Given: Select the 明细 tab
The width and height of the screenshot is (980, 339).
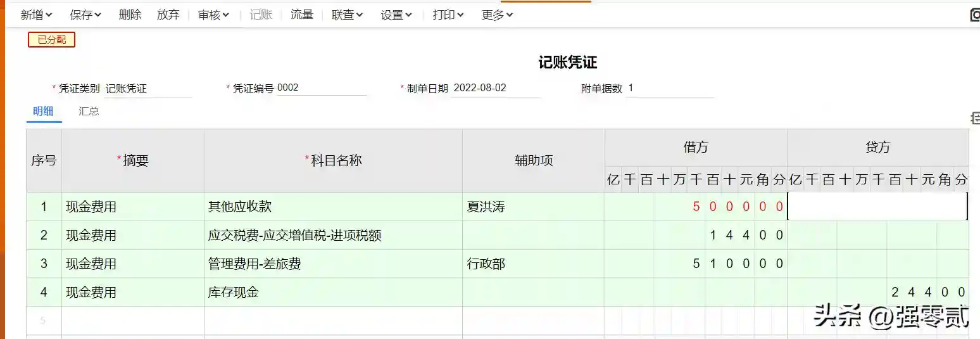Looking at the screenshot, I should tap(43, 112).
